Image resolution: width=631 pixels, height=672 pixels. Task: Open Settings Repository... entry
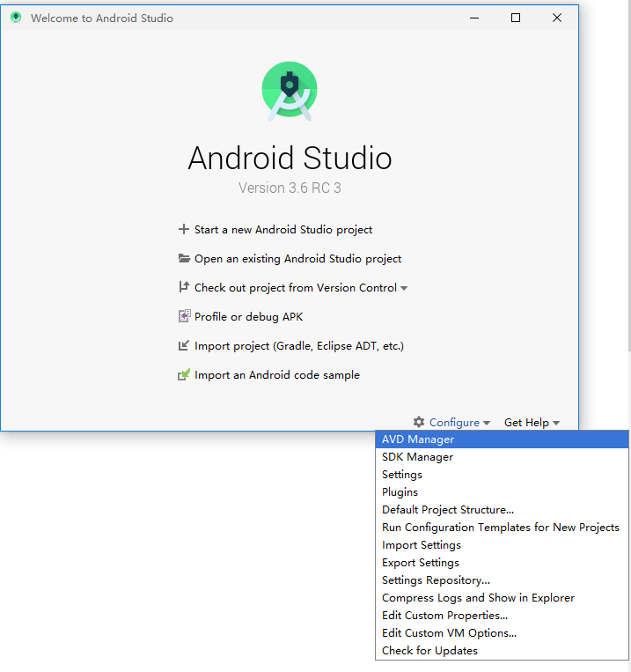click(502, 580)
